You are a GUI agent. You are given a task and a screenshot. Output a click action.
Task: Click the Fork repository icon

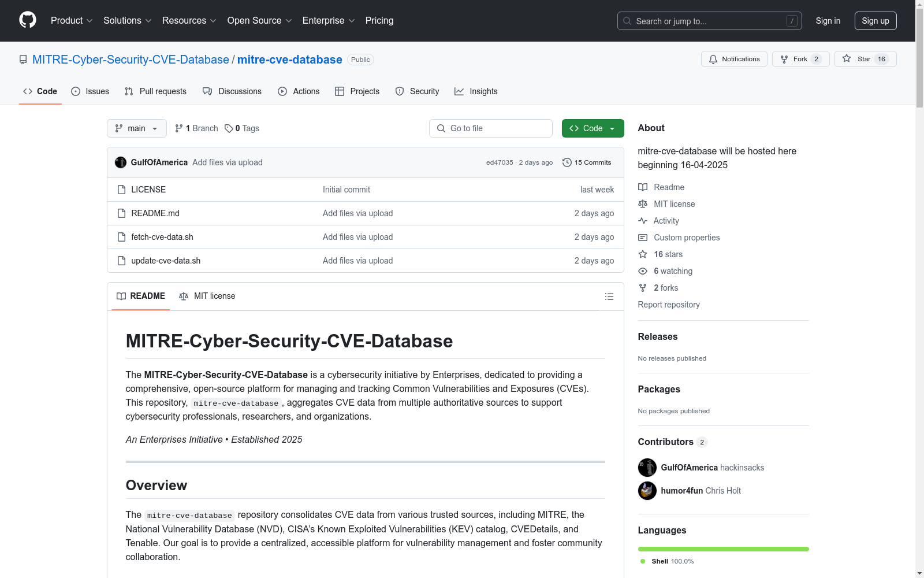click(x=784, y=59)
